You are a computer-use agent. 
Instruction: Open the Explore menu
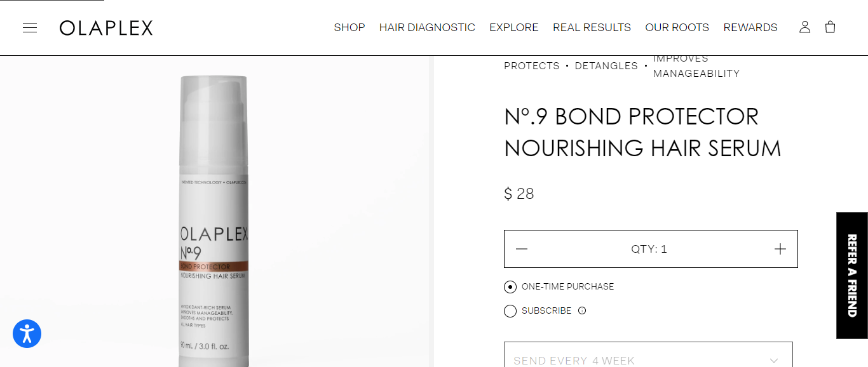click(x=514, y=27)
